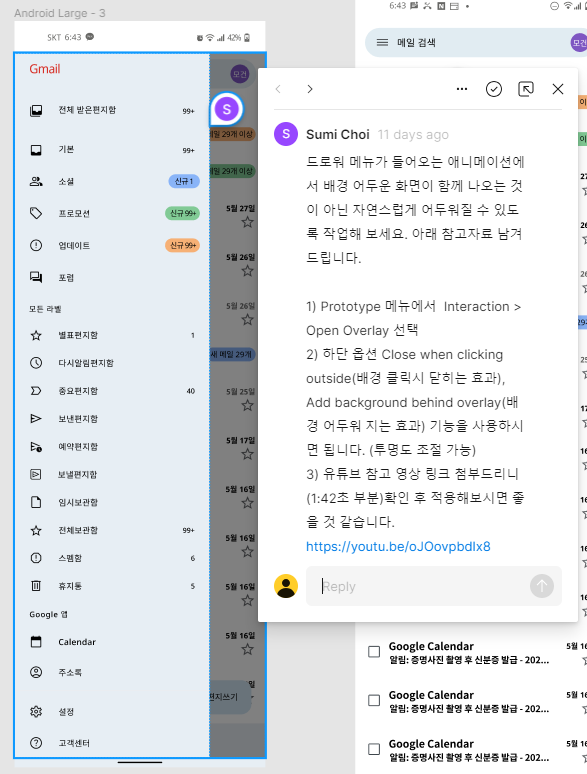This screenshot has width=587, height=774.
Task: Open 설정 gear icon in drawer
Action: [36, 711]
